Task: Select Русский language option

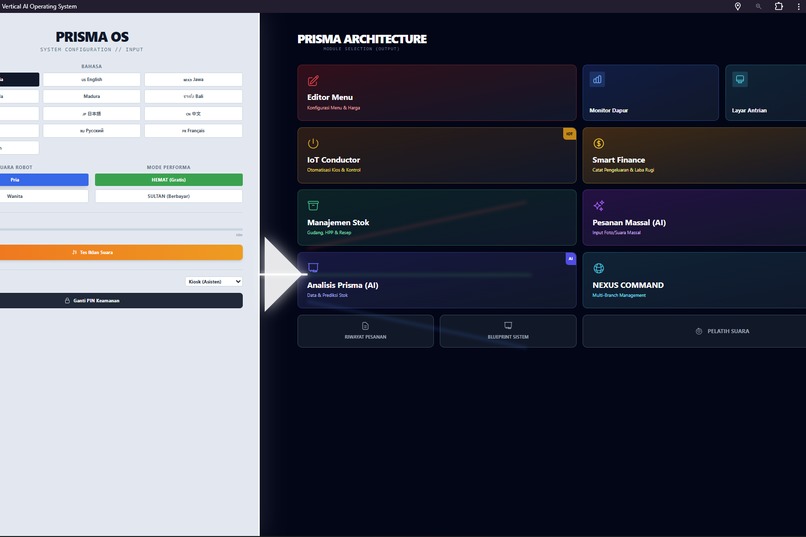Action: pos(91,131)
